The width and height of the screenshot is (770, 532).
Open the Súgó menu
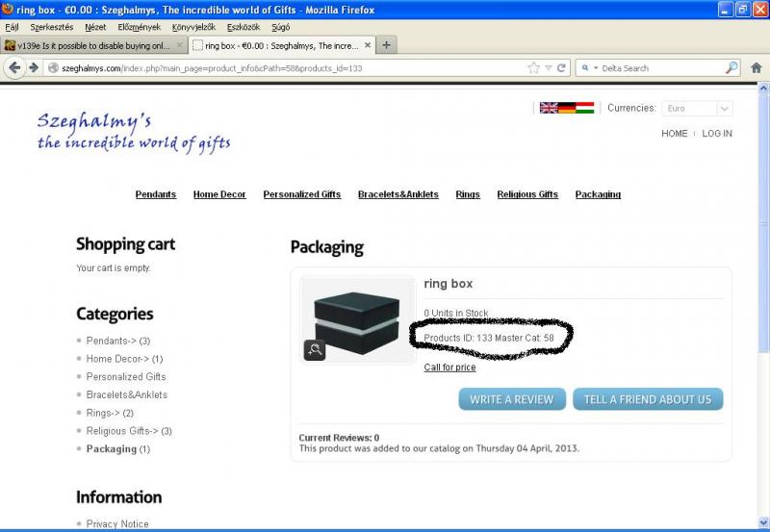click(x=280, y=27)
